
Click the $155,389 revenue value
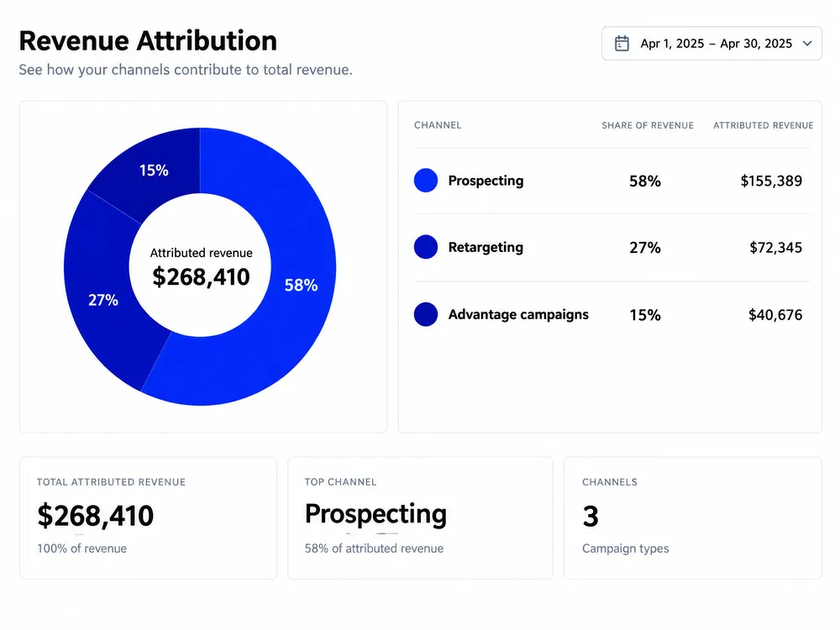[771, 181]
